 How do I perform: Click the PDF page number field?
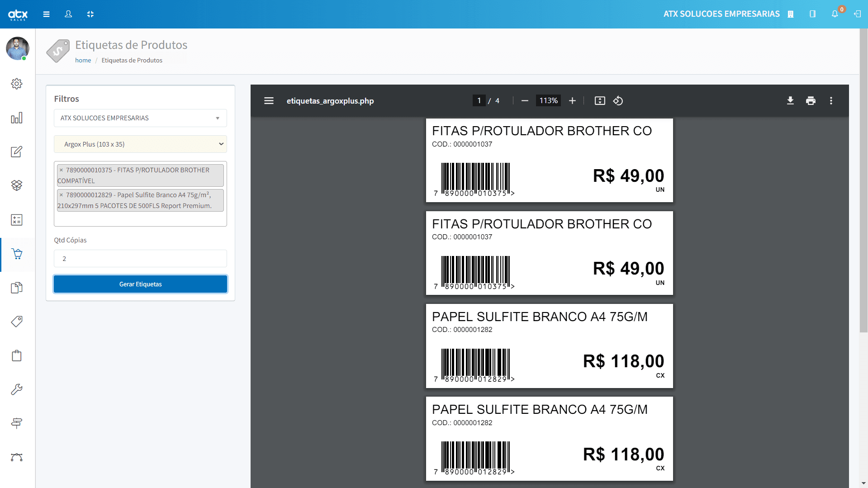(479, 101)
